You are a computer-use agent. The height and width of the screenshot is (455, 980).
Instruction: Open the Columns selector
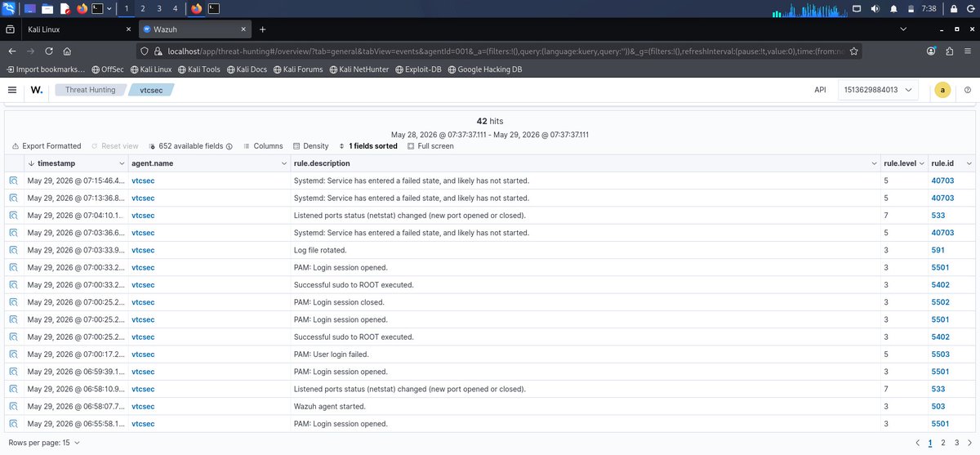pos(263,146)
